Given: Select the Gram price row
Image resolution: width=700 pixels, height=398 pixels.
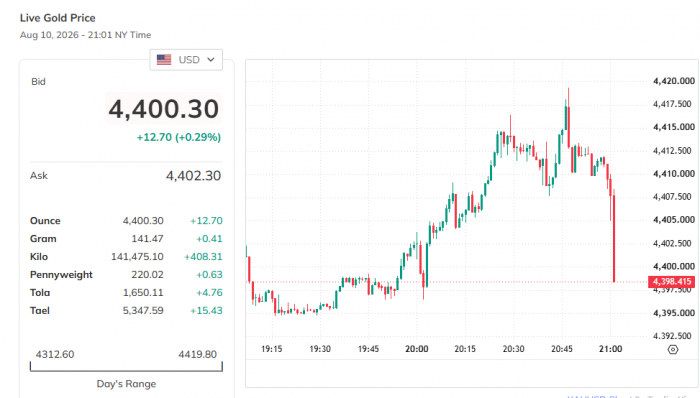Looking at the screenshot, I should tap(126, 239).
